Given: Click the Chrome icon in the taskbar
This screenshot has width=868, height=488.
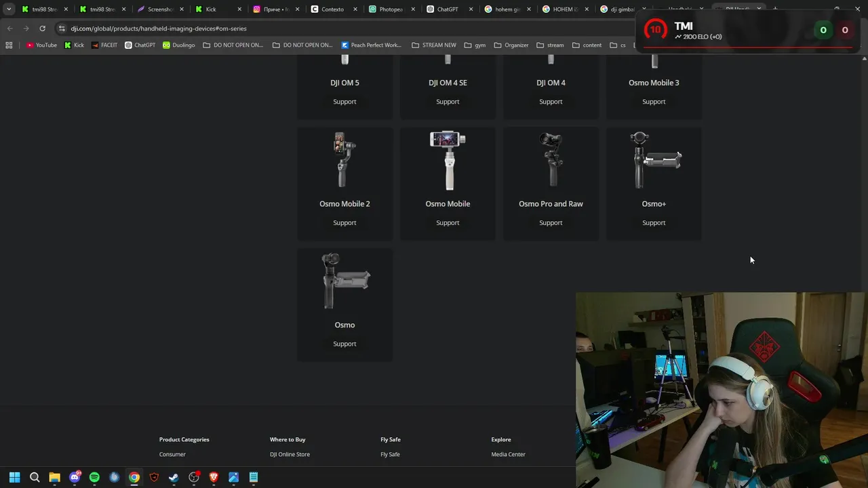Looking at the screenshot, I should [x=134, y=477].
